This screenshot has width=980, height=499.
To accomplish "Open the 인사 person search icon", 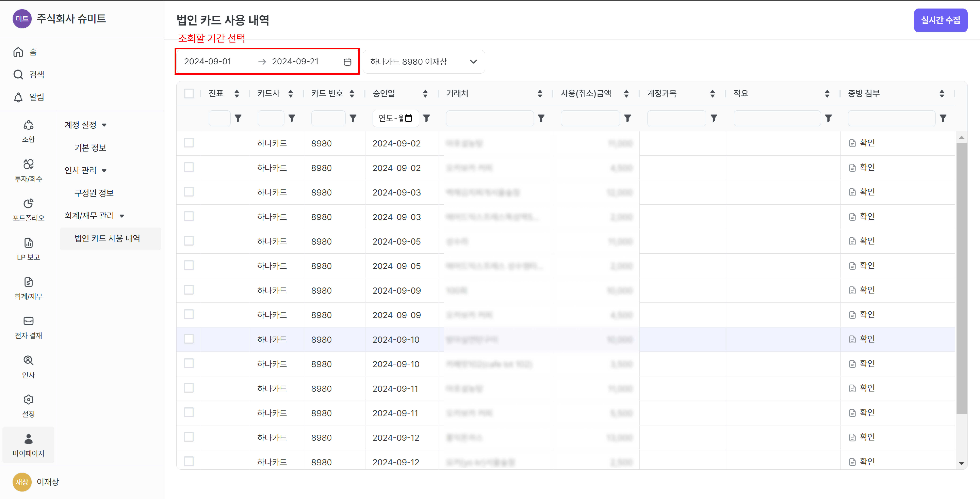I will [29, 360].
